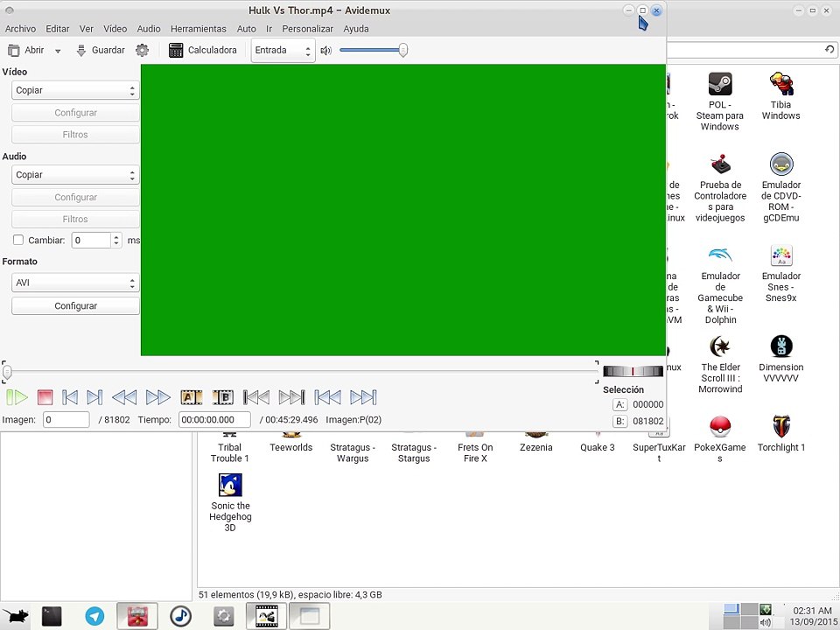840x630 pixels.
Task: Open the Entrada preview mode dropdown
Action: pyautogui.click(x=283, y=51)
